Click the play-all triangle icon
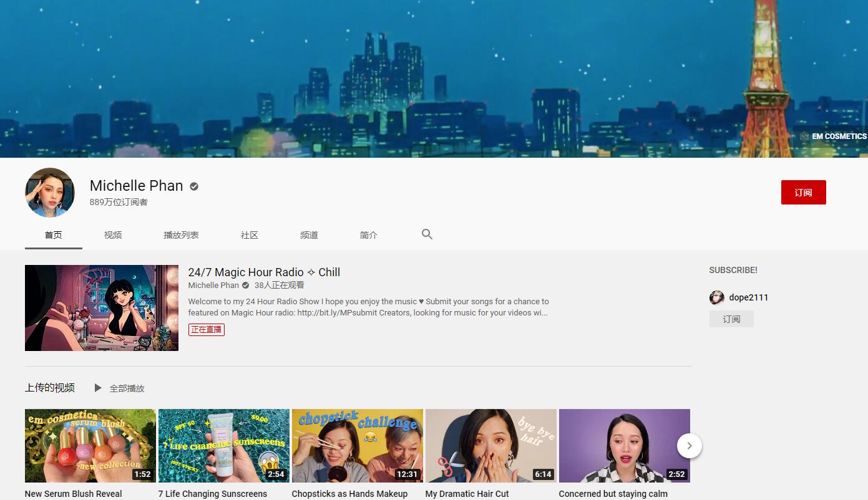 point(98,388)
